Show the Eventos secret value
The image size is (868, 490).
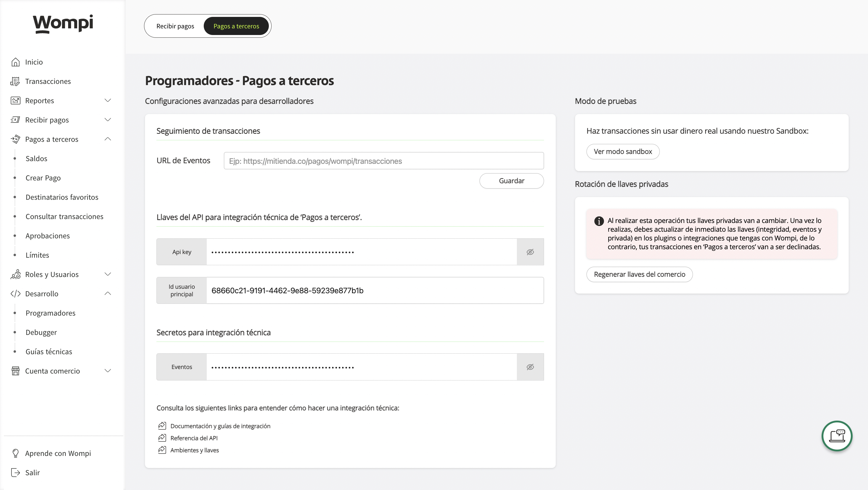pyautogui.click(x=530, y=367)
